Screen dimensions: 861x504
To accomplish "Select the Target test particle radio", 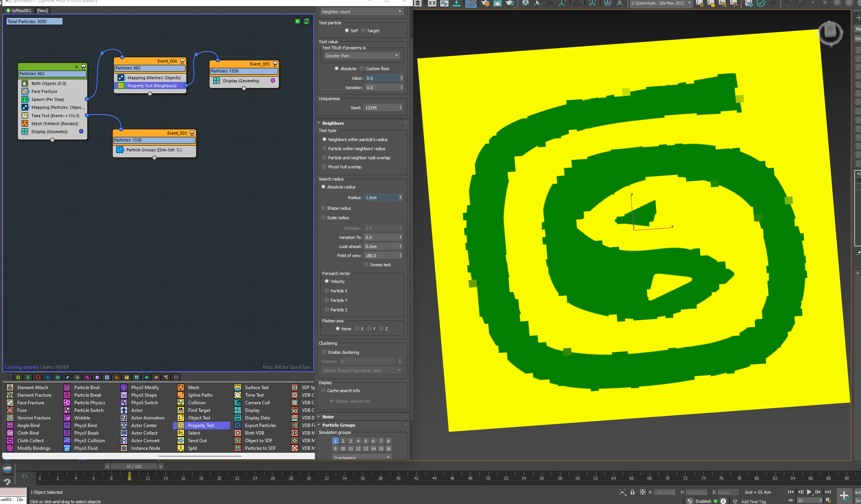I will (x=363, y=30).
